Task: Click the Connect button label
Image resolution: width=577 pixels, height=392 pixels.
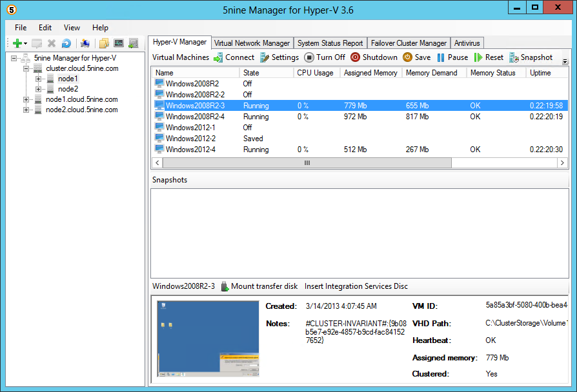Action: (x=239, y=57)
